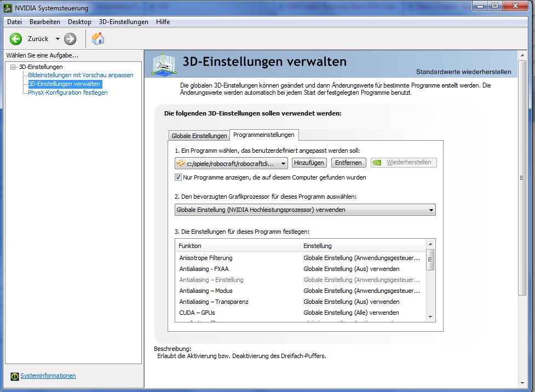Click main panel scrollbar down arrow

(522, 383)
